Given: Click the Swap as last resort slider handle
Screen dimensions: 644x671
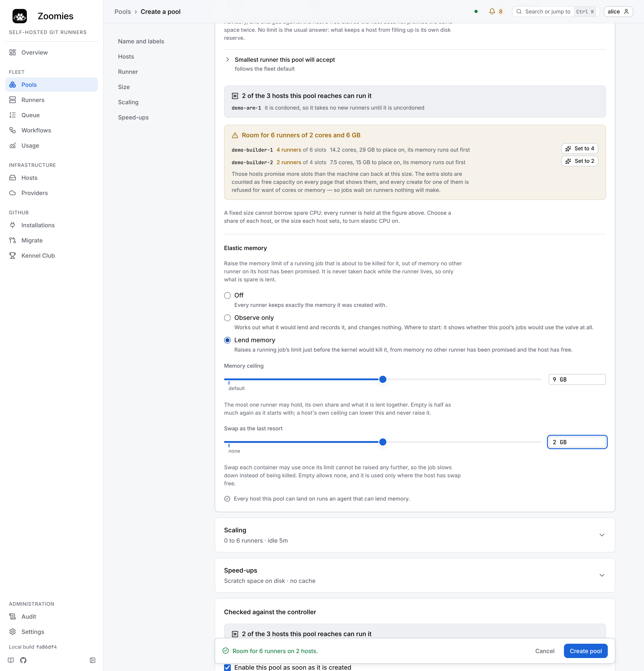Looking at the screenshot, I should (383, 442).
